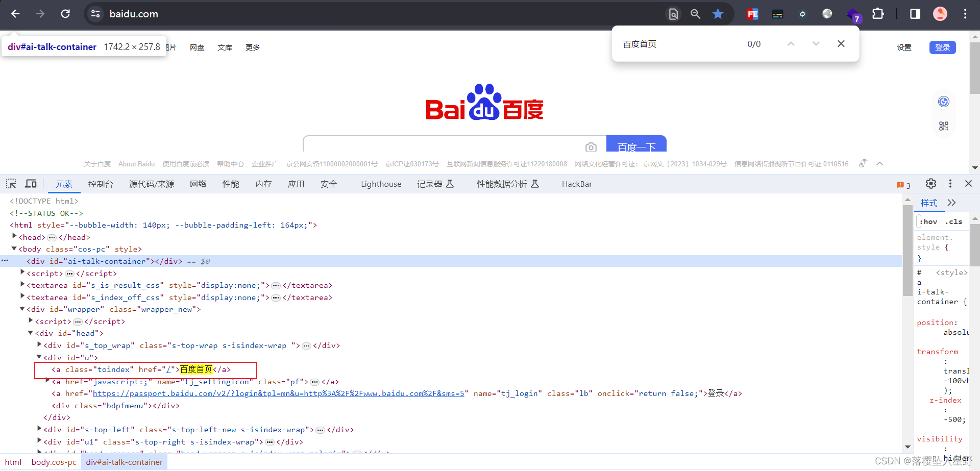Open the blue circular assistant icon on page
This screenshot has width=980, height=471.
(x=944, y=102)
